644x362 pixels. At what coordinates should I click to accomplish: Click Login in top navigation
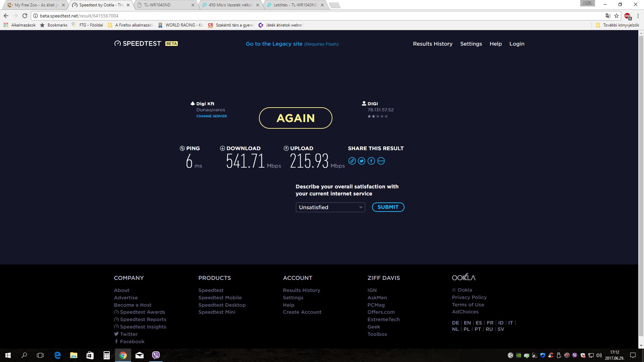click(517, 44)
